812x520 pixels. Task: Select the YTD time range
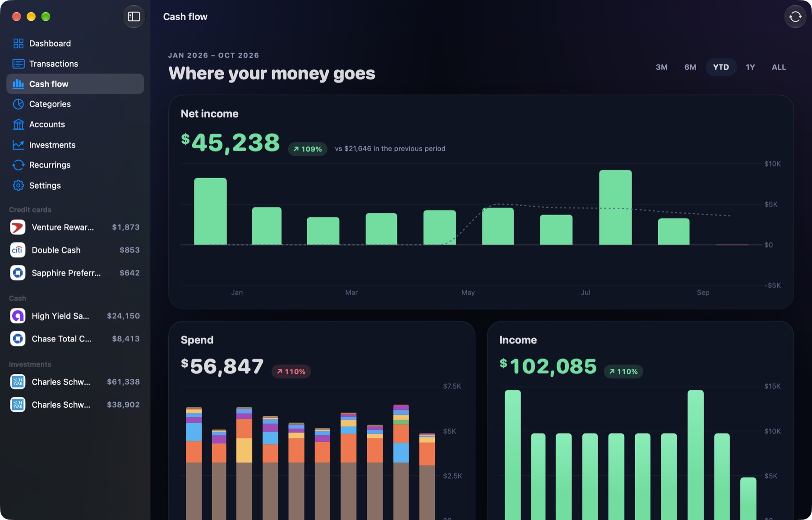tap(721, 67)
